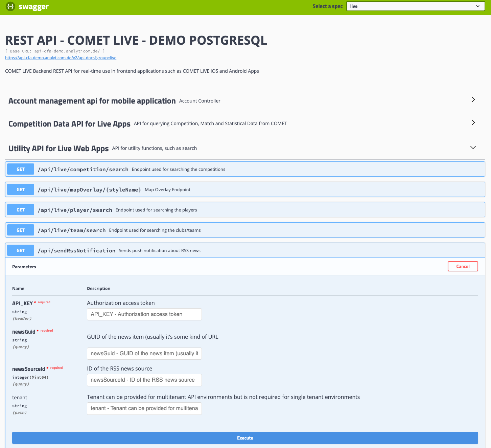The image size is (491, 448).
Task: Expand Competition Data API section chevron
Action: point(473,122)
